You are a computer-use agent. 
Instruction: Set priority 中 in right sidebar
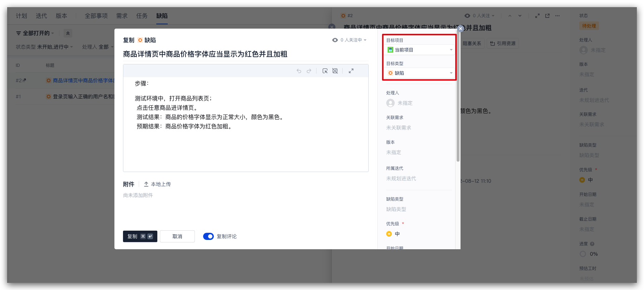tap(586, 180)
